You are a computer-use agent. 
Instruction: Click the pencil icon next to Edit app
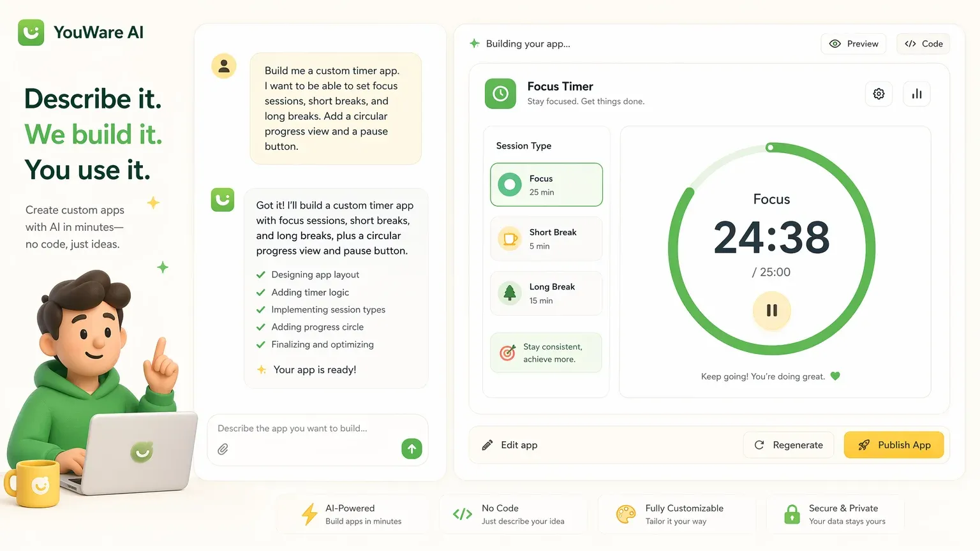(487, 445)
